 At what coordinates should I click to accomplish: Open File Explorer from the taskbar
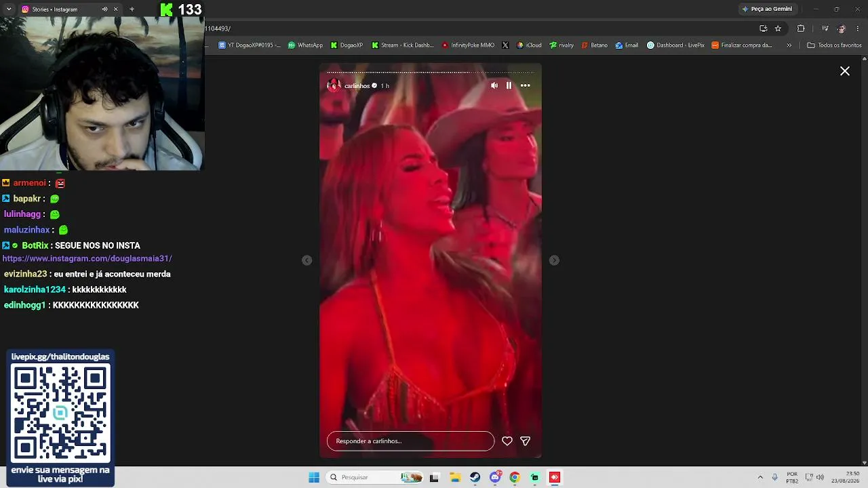coord(455,477)
